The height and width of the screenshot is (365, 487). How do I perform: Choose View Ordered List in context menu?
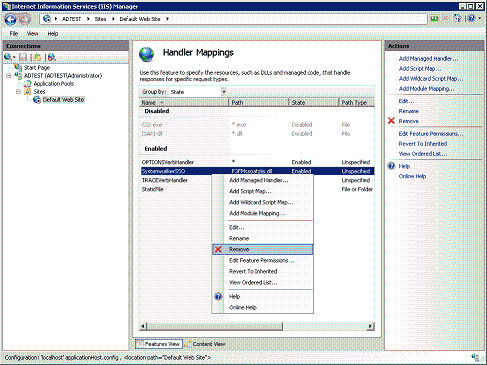click(x=253, y=282)
